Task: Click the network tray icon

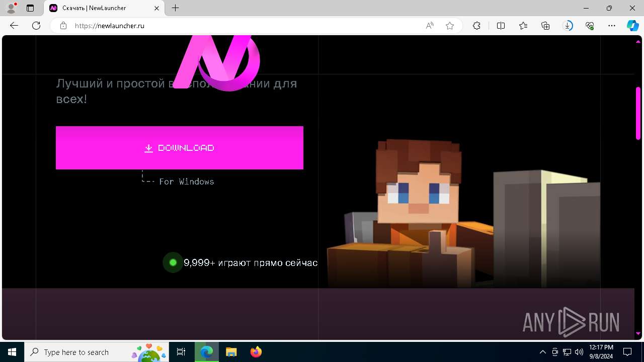Action: pyautogui.click(x=567, y=352)
